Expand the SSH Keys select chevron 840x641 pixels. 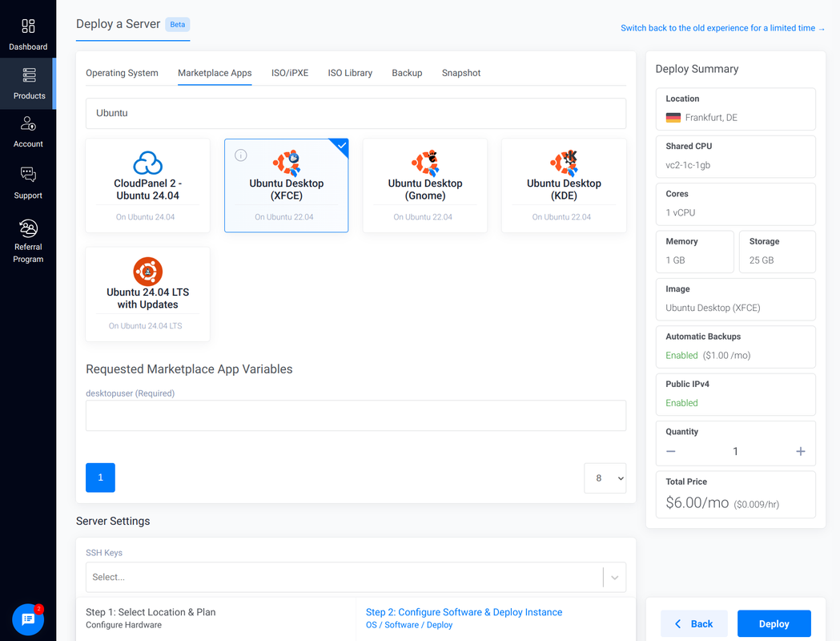[615, 577]
